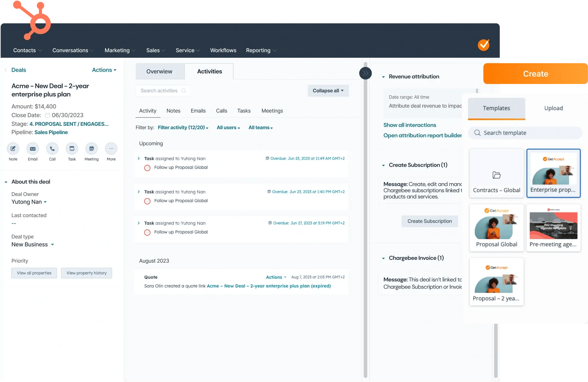This screenshot has width=588, height=382.
Task: Collapse the About this deal section
Action: tap(6, 182)
